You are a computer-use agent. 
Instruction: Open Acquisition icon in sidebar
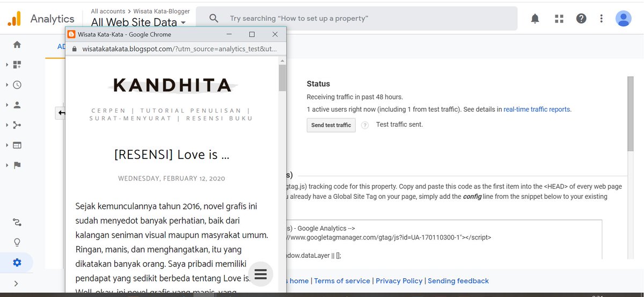(17, 125)
